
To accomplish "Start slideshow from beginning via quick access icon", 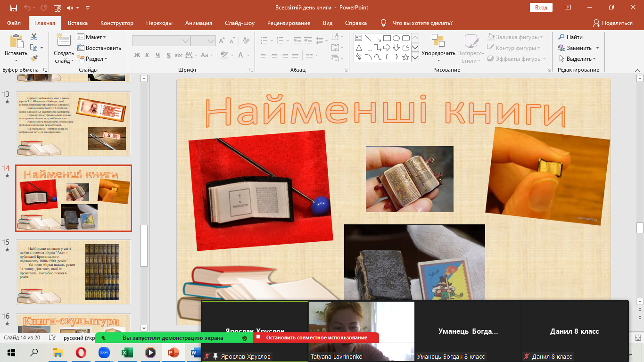I will [57, 8].
